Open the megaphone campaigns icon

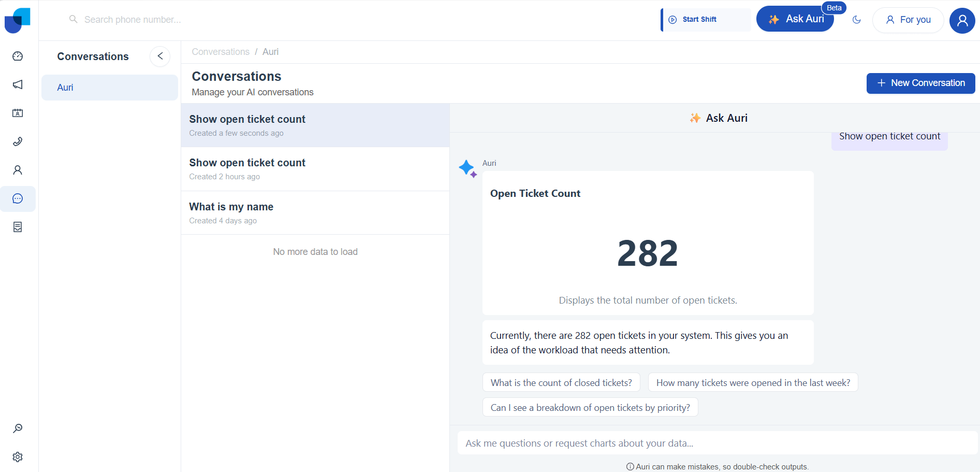click(18, 84)
